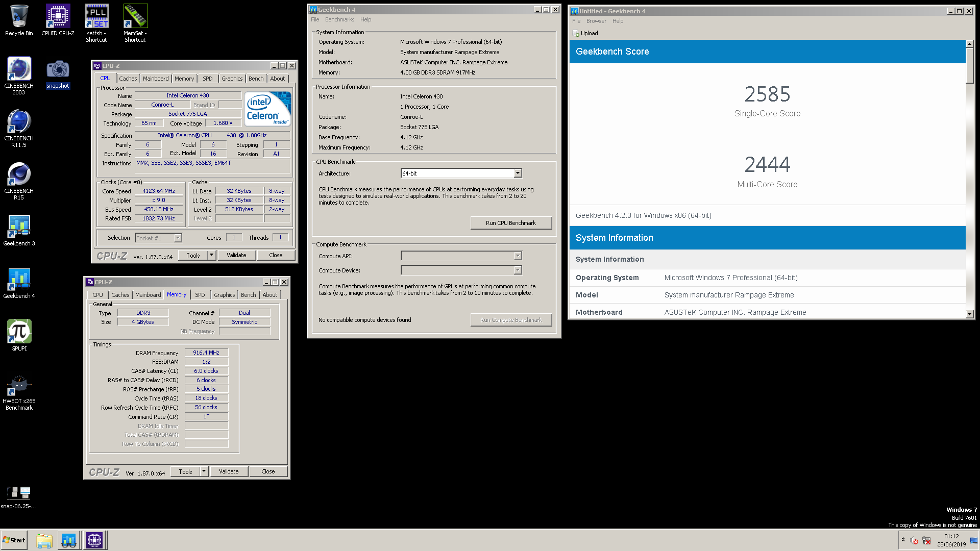This screenshot has height=551, width=980.
Task: Select CINEBENCH R11.5 desktop icon
Action: 19,129
